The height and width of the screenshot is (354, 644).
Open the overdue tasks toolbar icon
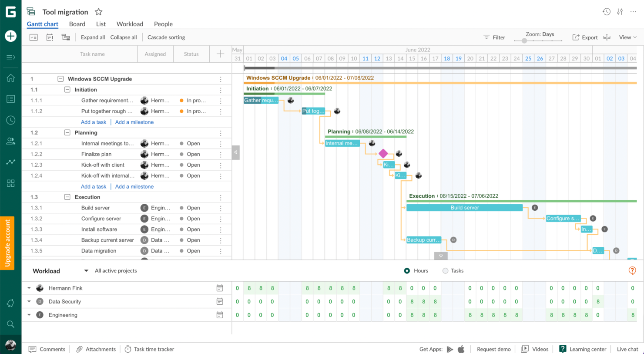click(x=50, y=37)
